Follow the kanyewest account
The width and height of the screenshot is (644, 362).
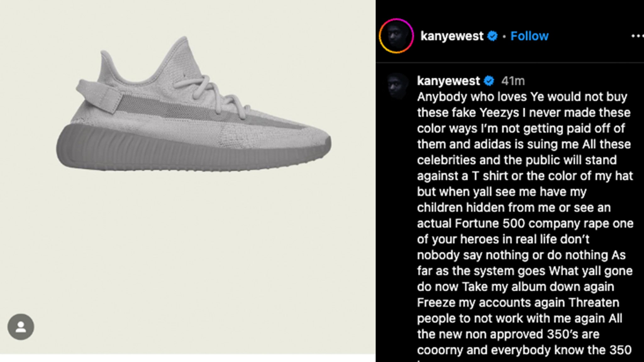[530, 36]
